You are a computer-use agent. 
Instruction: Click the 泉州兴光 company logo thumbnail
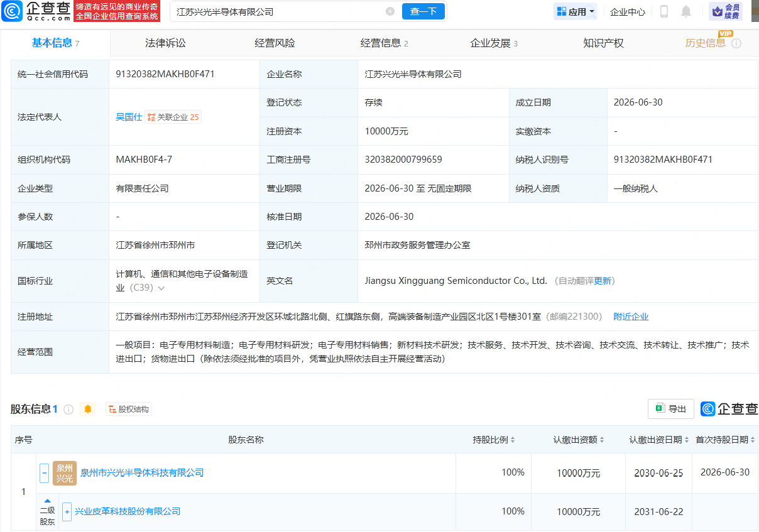(65, 473)
